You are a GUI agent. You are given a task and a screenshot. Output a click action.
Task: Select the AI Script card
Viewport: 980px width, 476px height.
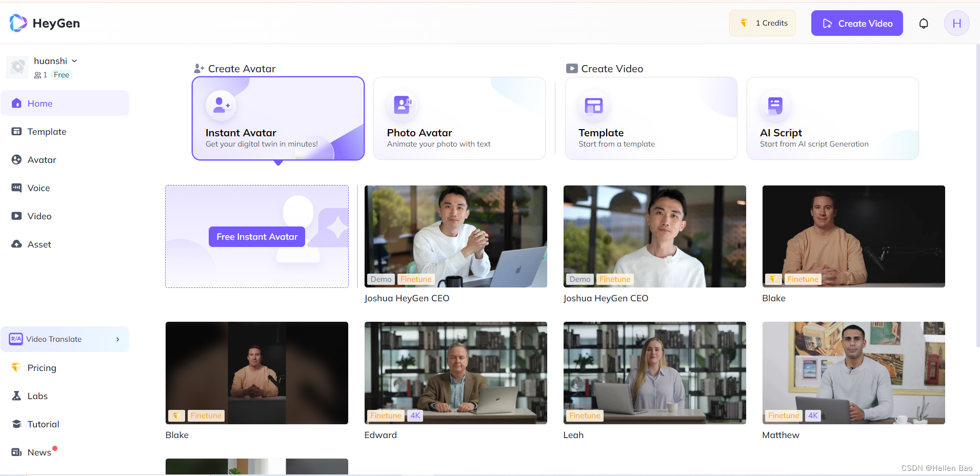(x=833, y=118)
